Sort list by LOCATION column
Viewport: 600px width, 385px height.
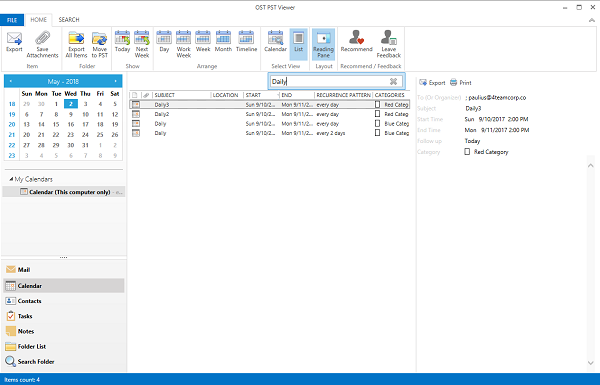(227, 95)
